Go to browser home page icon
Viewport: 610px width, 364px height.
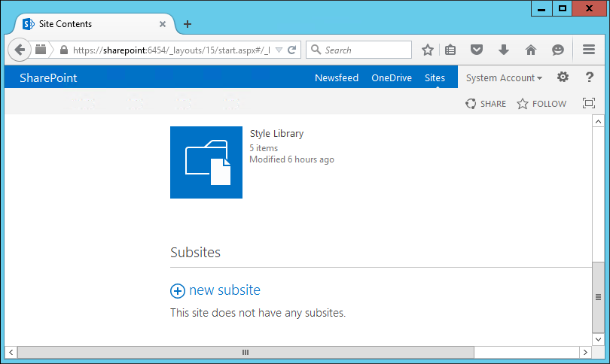531,50
